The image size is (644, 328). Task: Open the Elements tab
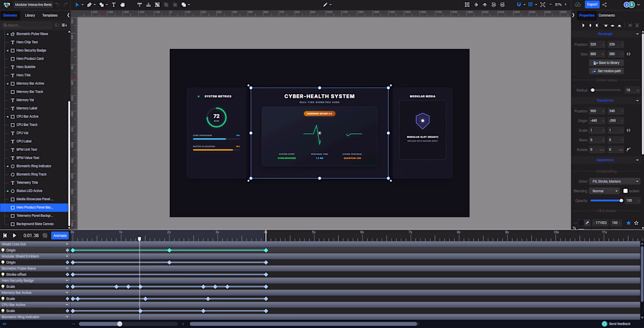[x=11, y=15]
